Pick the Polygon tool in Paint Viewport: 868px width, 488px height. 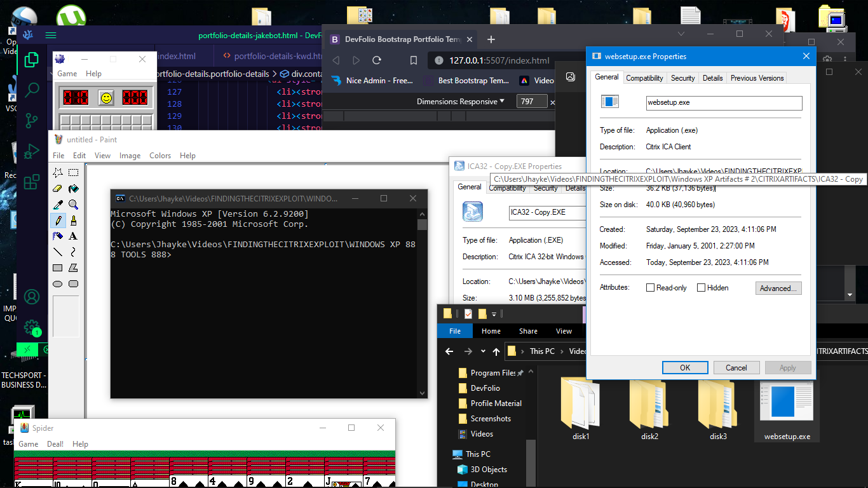74,268
